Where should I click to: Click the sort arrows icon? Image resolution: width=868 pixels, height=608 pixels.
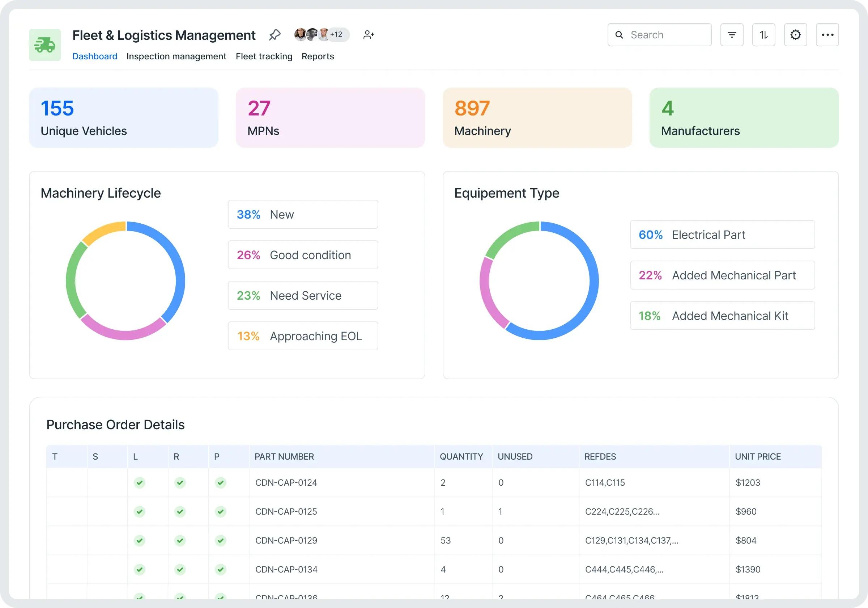point(763,35)
